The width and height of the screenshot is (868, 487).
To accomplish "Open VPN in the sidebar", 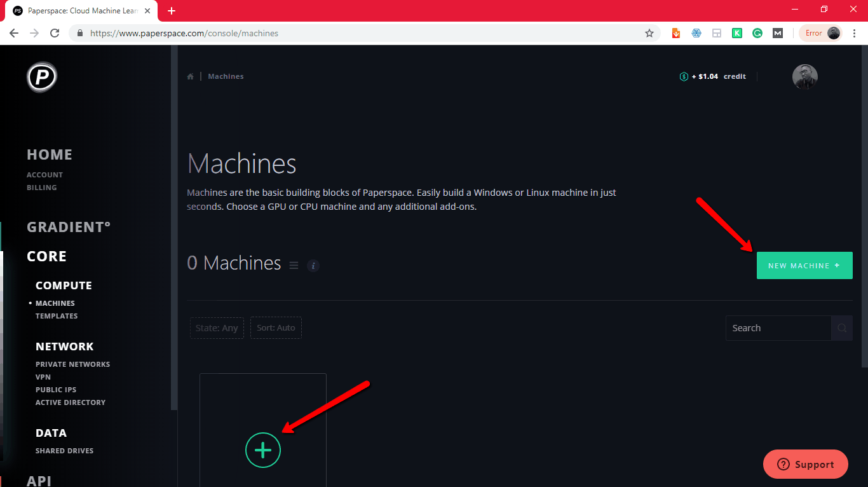I will pos(43,377).
